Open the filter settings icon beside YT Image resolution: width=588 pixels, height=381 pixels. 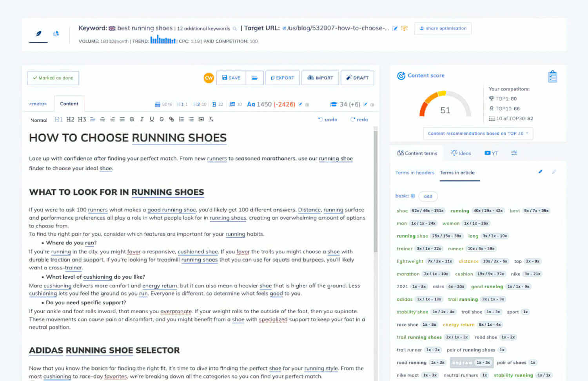click(x=514, y=153)
